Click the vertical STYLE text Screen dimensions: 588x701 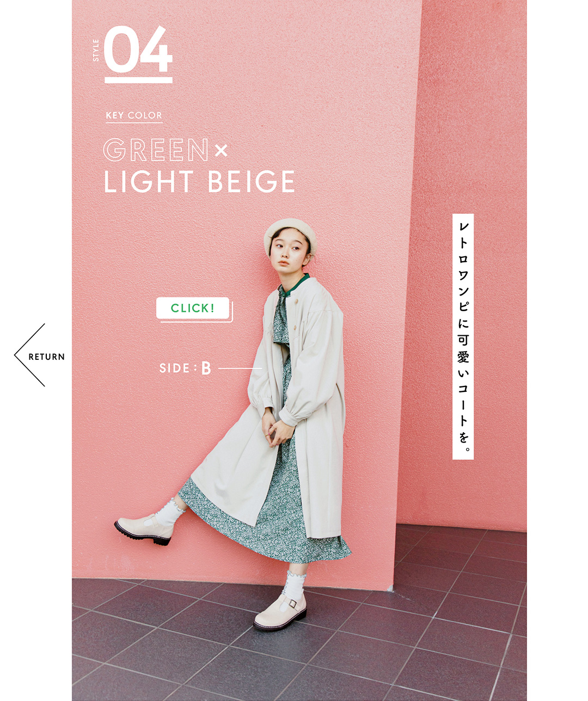click(96, 50)
